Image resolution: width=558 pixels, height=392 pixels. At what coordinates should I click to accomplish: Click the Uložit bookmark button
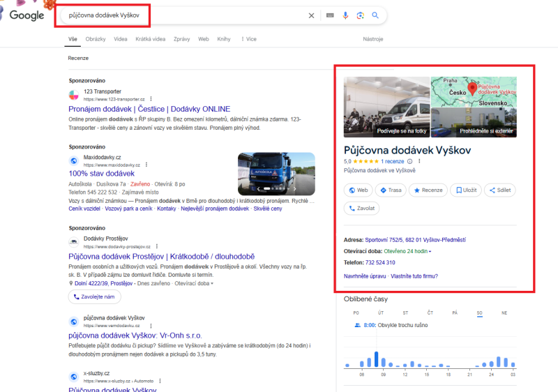(466, 190)
